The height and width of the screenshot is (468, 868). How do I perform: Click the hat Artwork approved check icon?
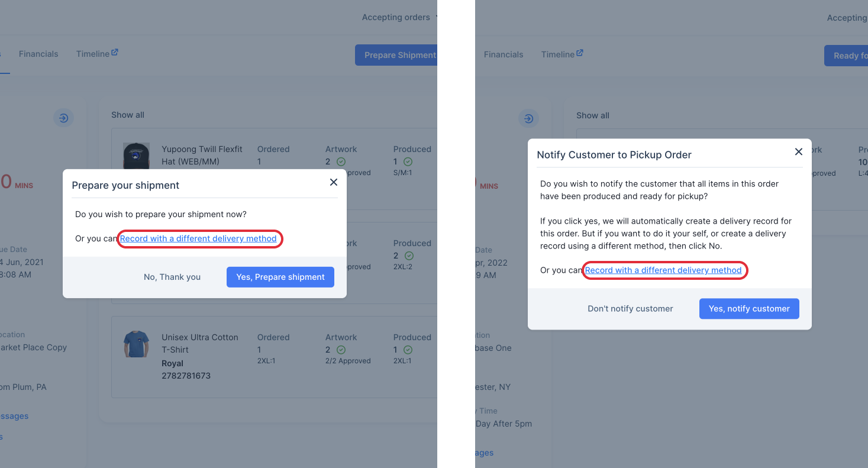[341, 162]
